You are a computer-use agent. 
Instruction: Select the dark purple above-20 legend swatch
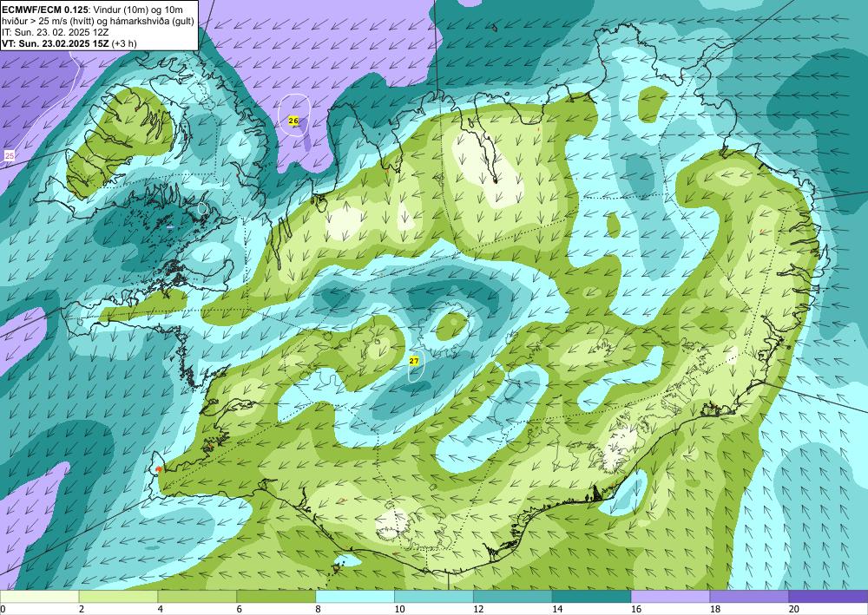828,596
